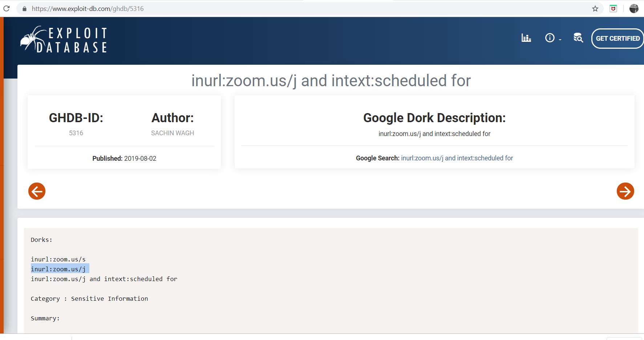Open the exploit statistics chart icon

[x=526, y=38]
